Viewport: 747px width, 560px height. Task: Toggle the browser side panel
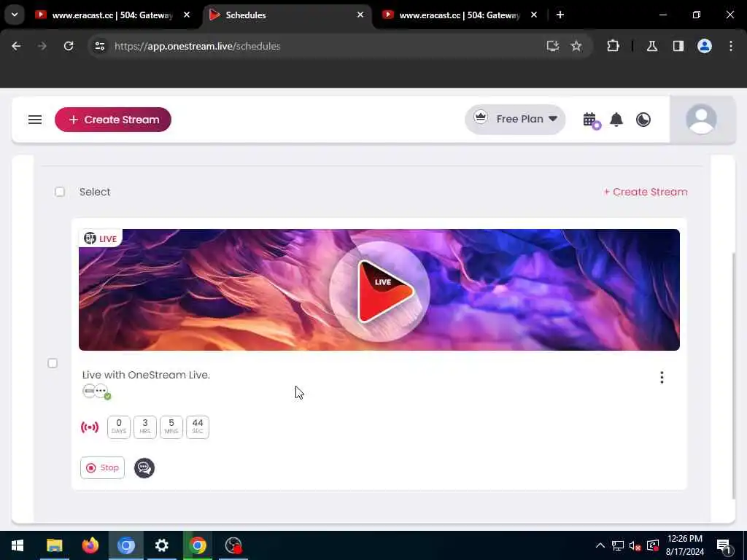coord(678,46)
